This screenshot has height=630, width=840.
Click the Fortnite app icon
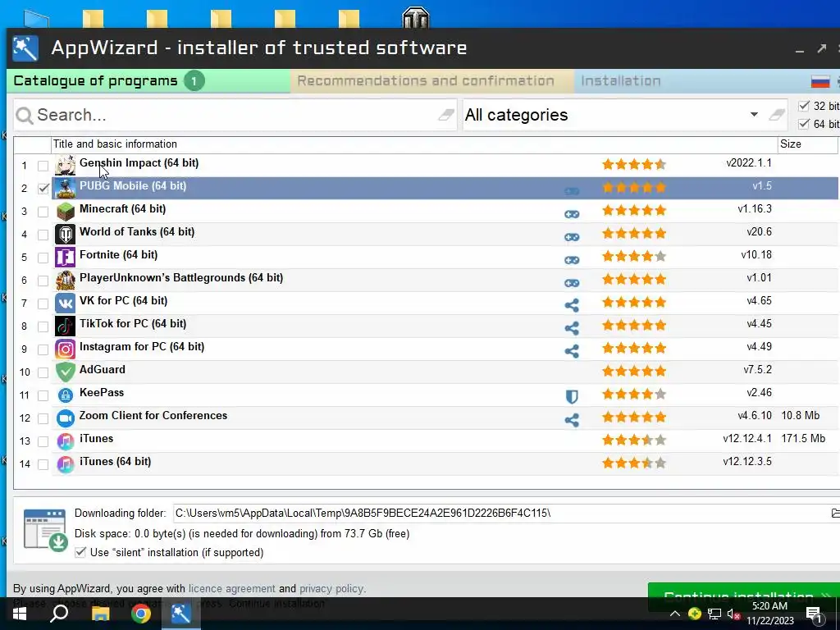(66, 257)
